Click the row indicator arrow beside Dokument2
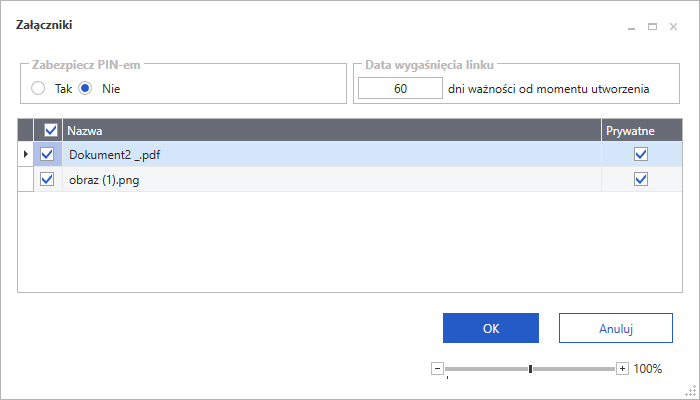The image size is (700, 400). click(x=25, y=155)
